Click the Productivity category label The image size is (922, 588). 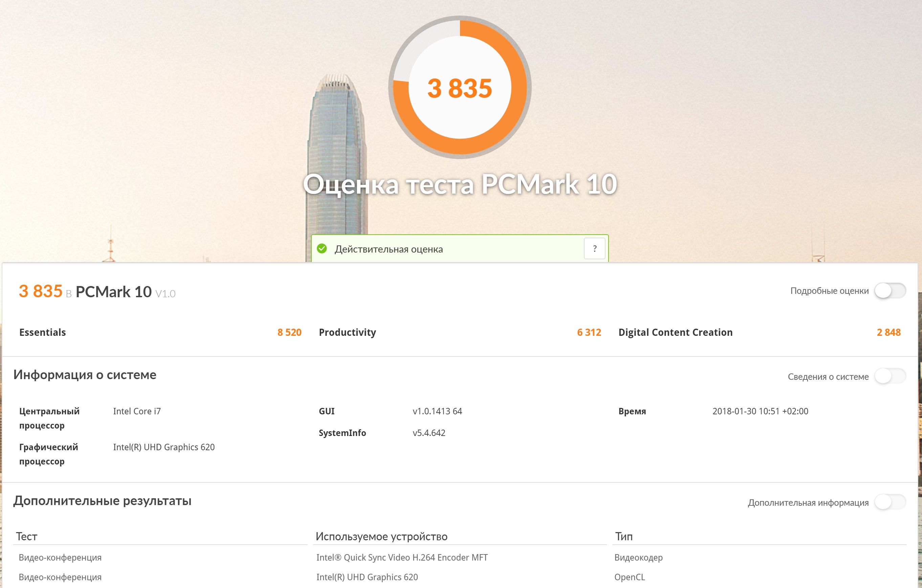(x=347, y=332)
